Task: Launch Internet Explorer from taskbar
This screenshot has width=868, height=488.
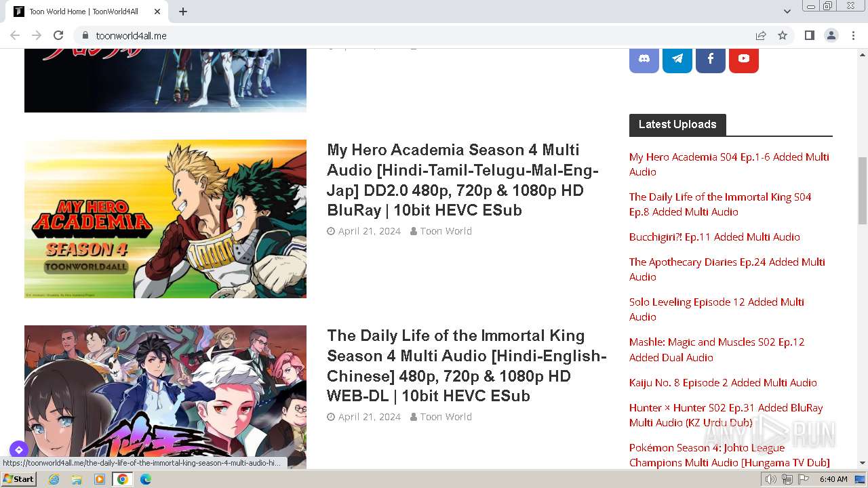Action: [54, 479]
